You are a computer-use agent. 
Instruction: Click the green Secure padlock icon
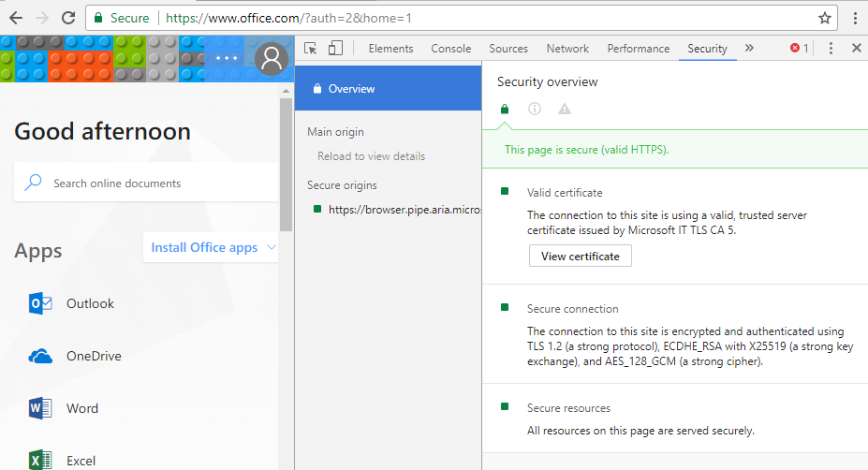pyautogui.click(x=98, y=18)
